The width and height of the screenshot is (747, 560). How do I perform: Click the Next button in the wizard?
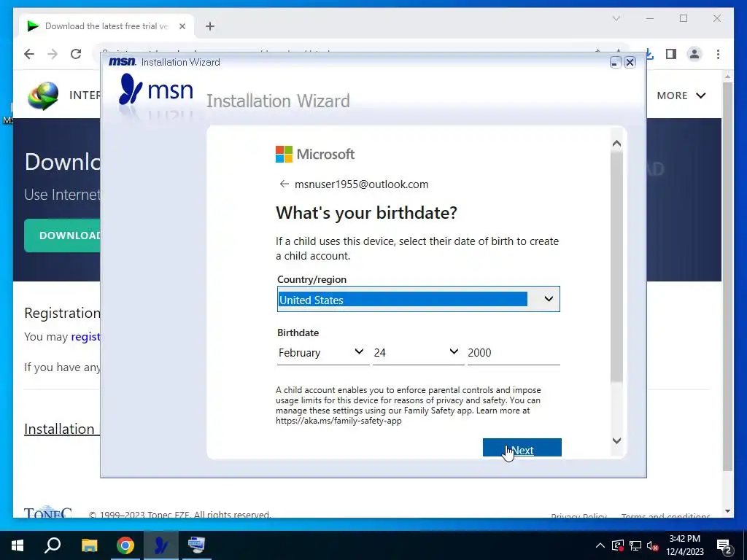[x=522, y=448]
